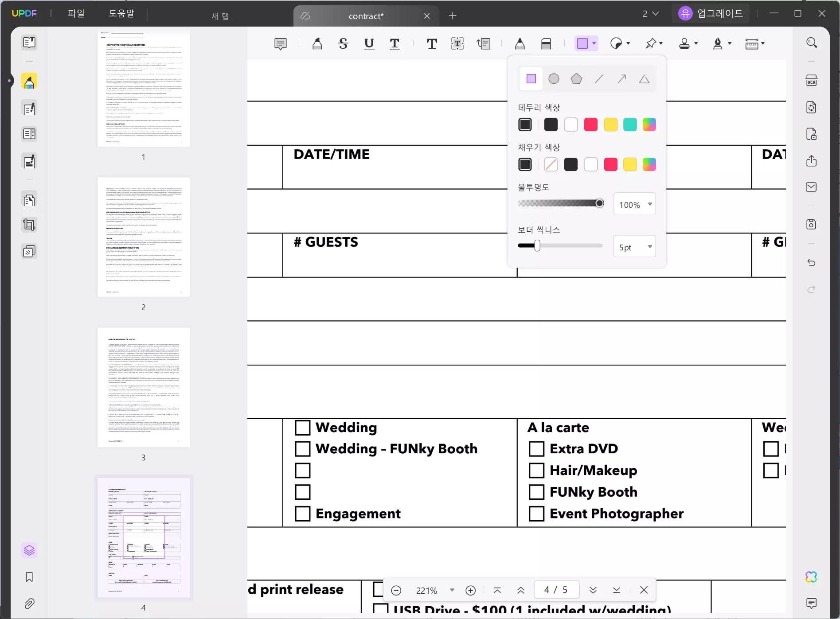Open the protect PDF lock icon
Image resolution: width=840 pixels, height=619 pixels.
(x=811, y=134)
